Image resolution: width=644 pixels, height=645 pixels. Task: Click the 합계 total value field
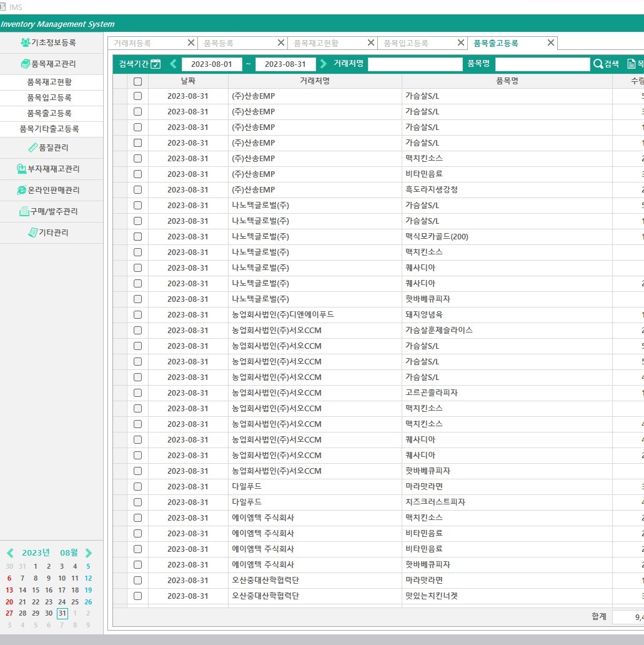[x=628, y=617]
